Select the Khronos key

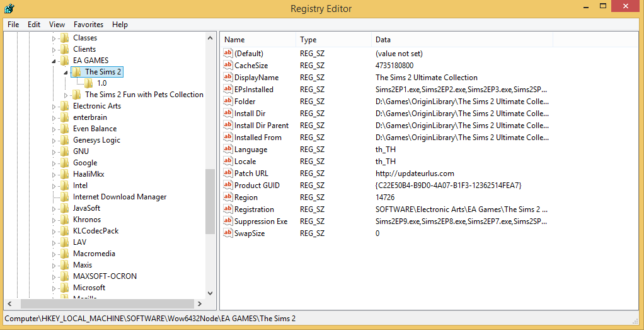pyautogui.click(x=87, y=220)
